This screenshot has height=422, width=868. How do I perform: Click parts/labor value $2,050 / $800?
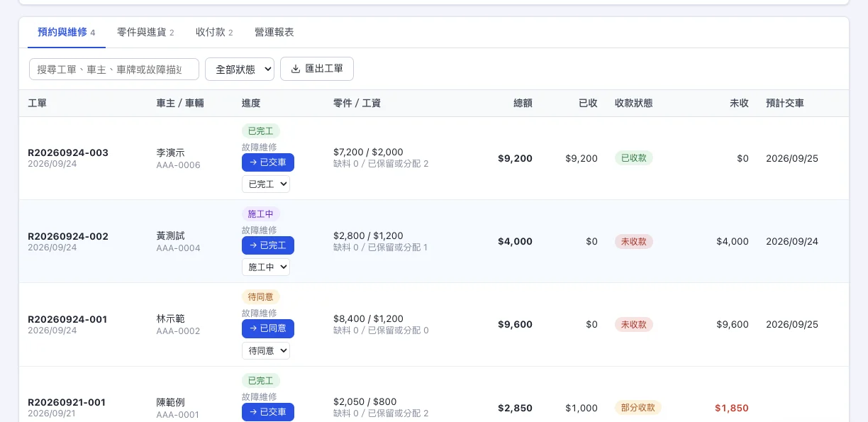pyautogui.click(x=365, y=401)
